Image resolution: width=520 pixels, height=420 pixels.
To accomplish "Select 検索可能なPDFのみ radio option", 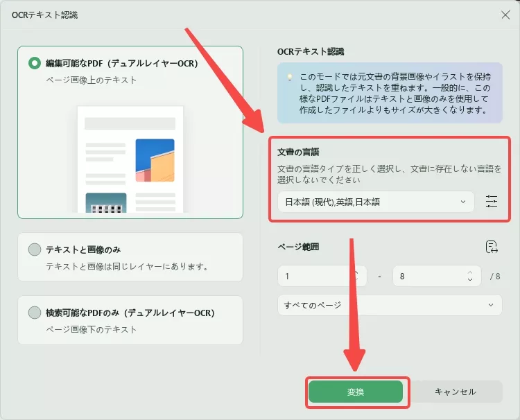I will pyautogui.click(x=35, y=313).
